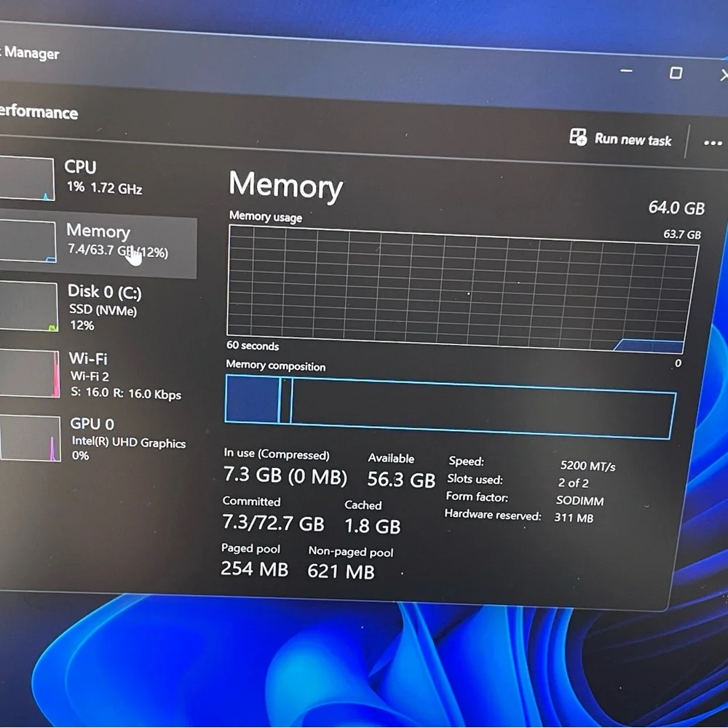
Task: Click the 1.8 GB cached value
Action: click(372, 526)
